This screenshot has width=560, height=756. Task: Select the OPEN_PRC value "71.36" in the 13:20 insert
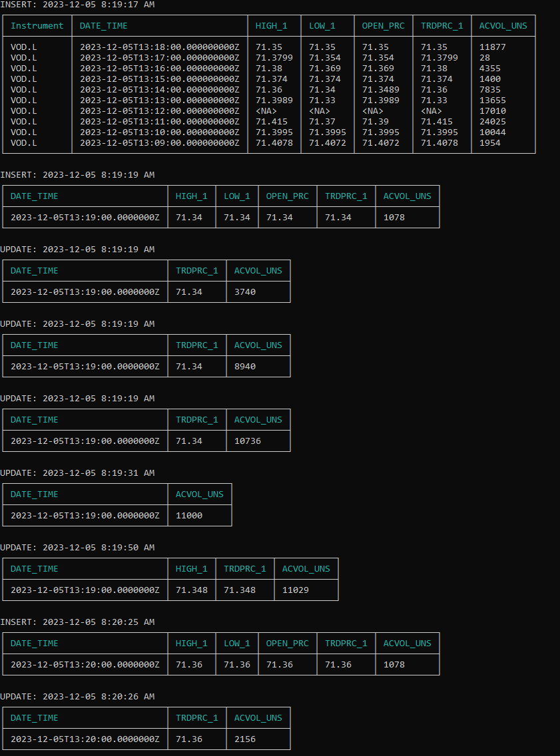[280, 664]
